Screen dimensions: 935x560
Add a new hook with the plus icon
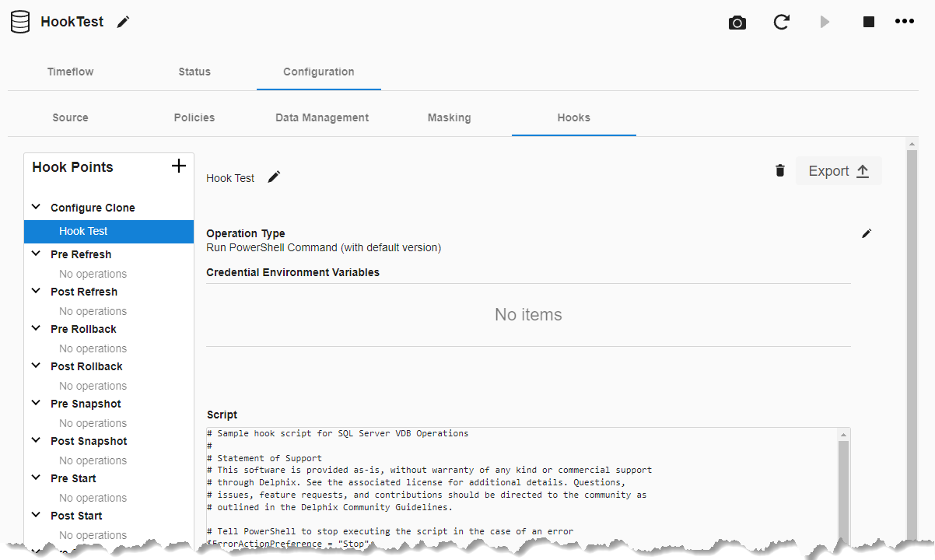click(179, 166)
